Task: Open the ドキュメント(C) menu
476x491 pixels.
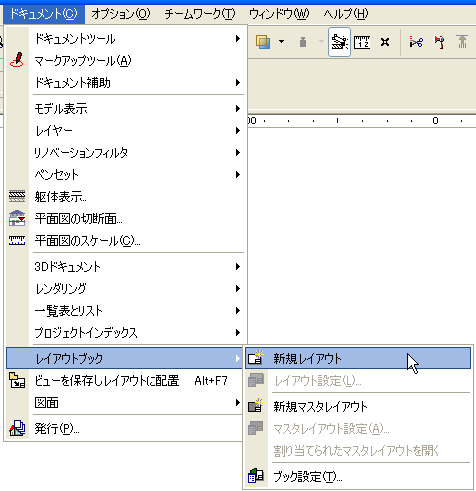Action: click(x=44, y=14)
